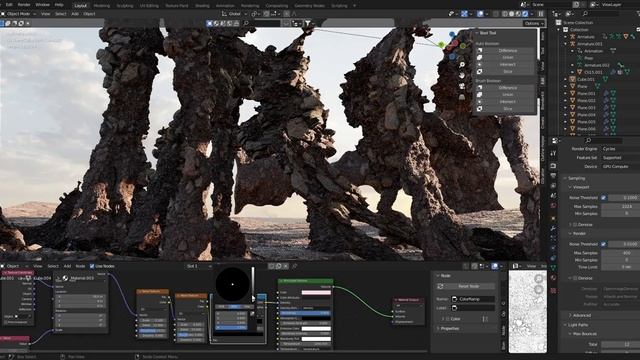Click the Cube.001 mesh object icon
This screenshot has height=360, width=640.
pos(572,79)
